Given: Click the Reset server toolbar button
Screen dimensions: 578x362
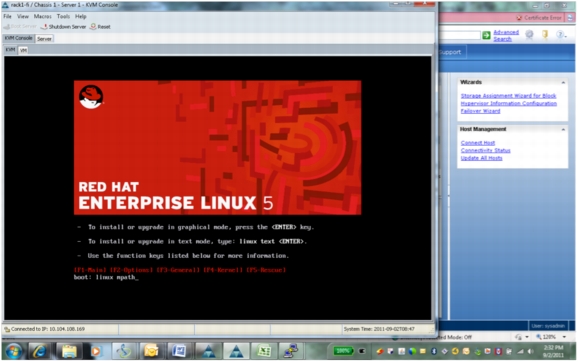Looking at the screenshot, I should tap(100, 27).
